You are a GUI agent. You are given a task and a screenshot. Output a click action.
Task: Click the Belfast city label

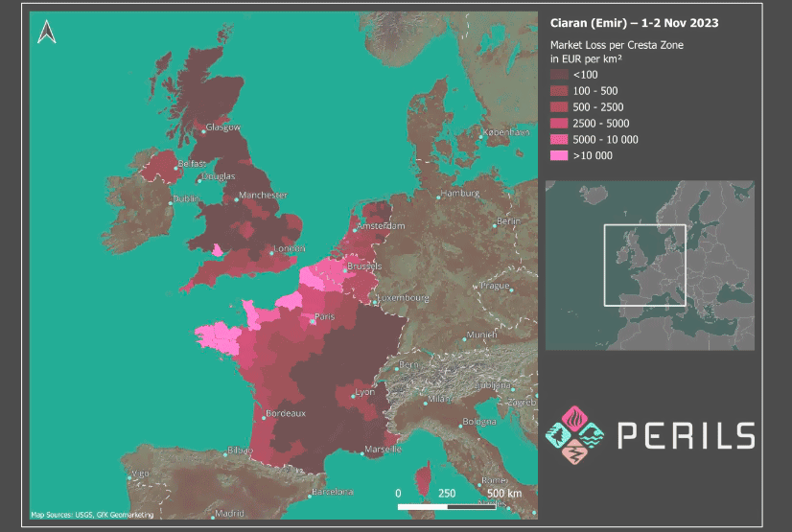click(x=192, y=164)
